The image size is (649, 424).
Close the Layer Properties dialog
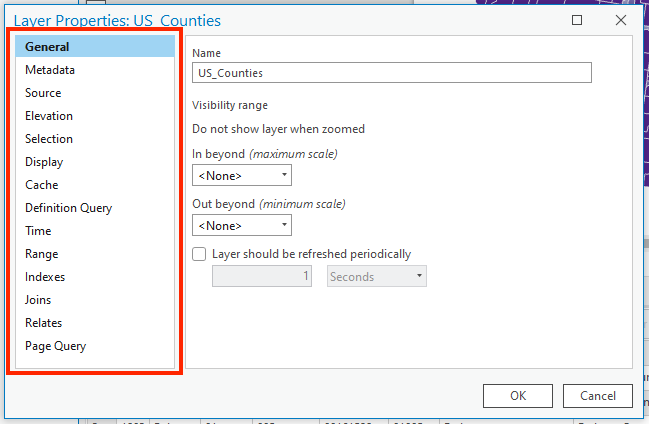click(x=620, y=20)
